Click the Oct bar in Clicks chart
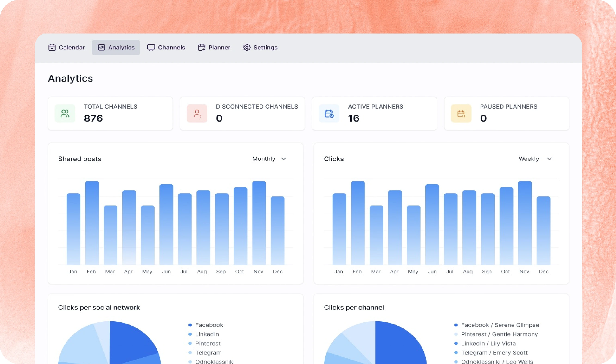616x364 pixels. pos(506,226)
